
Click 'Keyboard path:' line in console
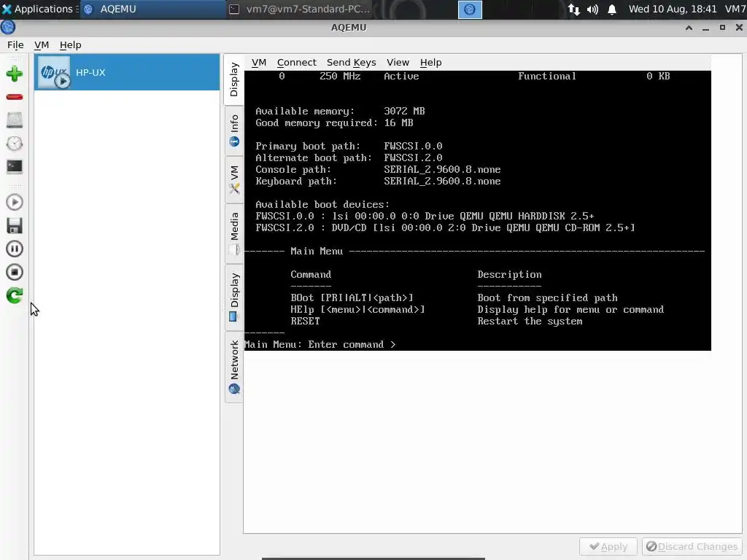[x=378, y=181]
